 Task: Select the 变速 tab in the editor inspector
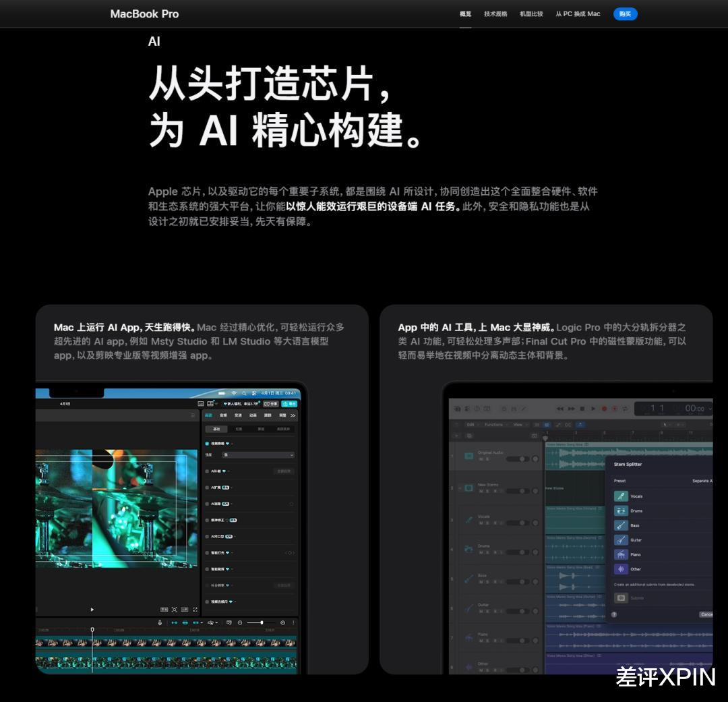(x=238, y=415)
